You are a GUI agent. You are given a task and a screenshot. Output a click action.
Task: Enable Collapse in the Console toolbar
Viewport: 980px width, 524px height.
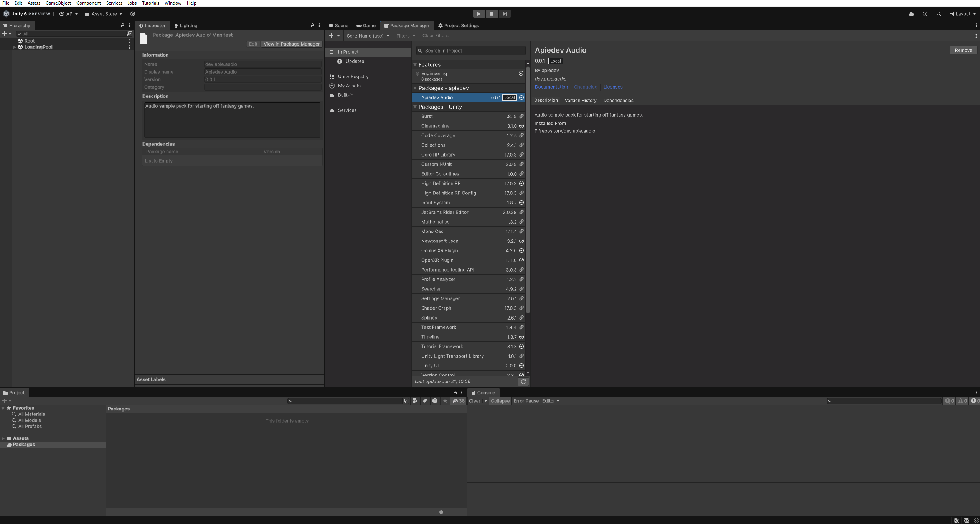(500, 401)
